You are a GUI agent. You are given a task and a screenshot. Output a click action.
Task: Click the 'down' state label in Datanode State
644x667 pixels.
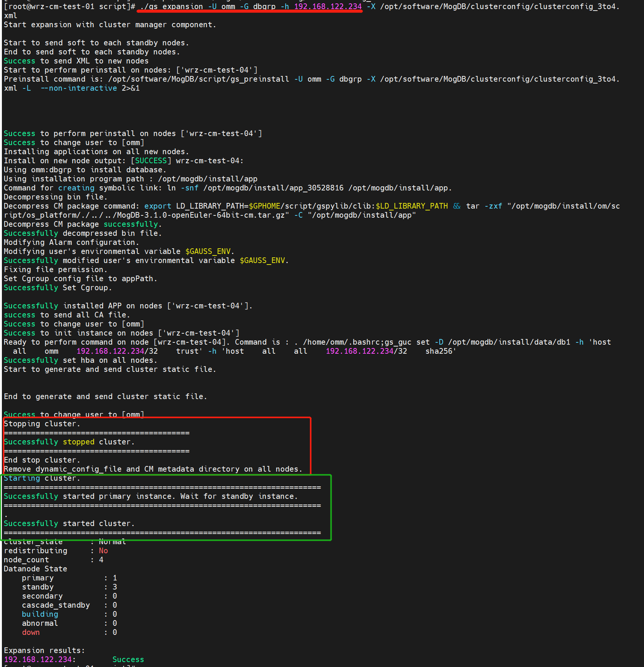pyautogui.click(x=30, y=632)
